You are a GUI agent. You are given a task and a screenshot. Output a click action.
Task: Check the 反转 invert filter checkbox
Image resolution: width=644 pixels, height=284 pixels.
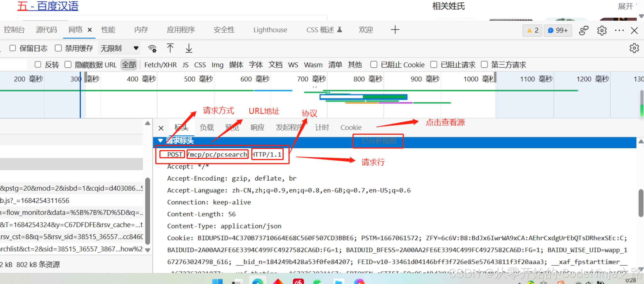click(38, 65)
